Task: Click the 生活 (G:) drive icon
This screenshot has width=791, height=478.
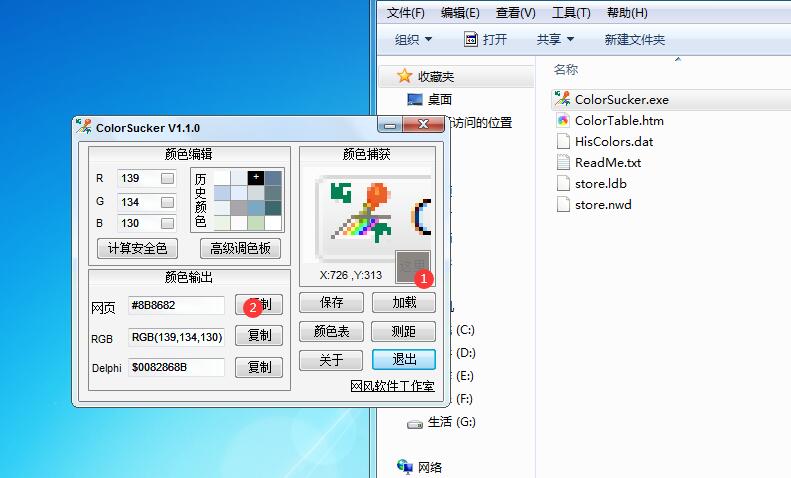Action: [415, 424]
